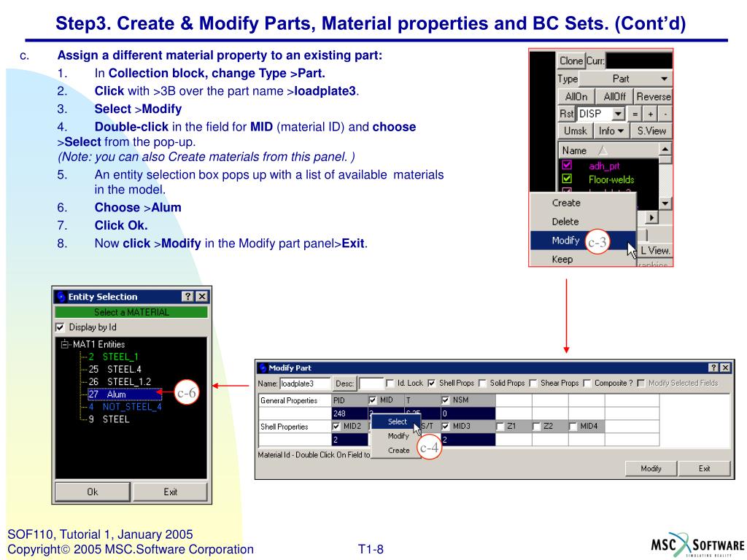This screenshot has width=747, height=560.
Task: Toggle the MID2 checkbox in Shell Properties
Action: point(336,426)
